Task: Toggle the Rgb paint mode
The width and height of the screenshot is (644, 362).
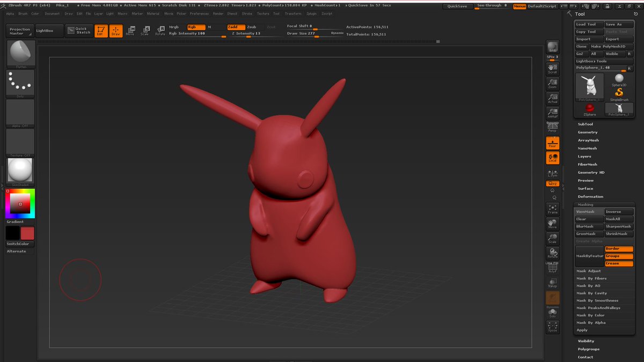Action: point(196,27)
